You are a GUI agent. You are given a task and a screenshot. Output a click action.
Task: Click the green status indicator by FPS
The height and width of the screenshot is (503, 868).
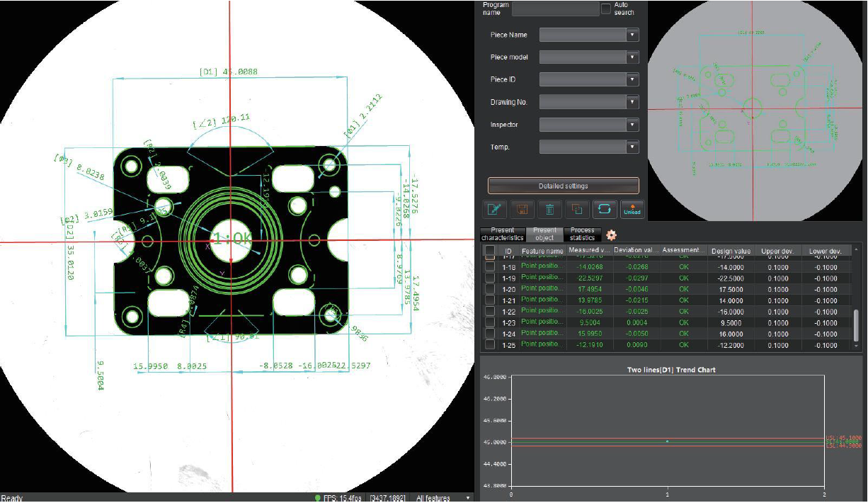point(317,498)
